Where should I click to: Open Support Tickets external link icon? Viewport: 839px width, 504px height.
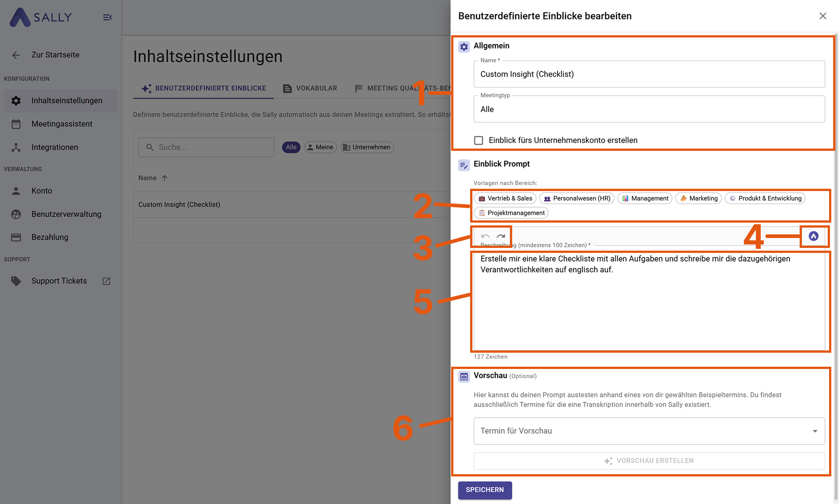[106, 281]
